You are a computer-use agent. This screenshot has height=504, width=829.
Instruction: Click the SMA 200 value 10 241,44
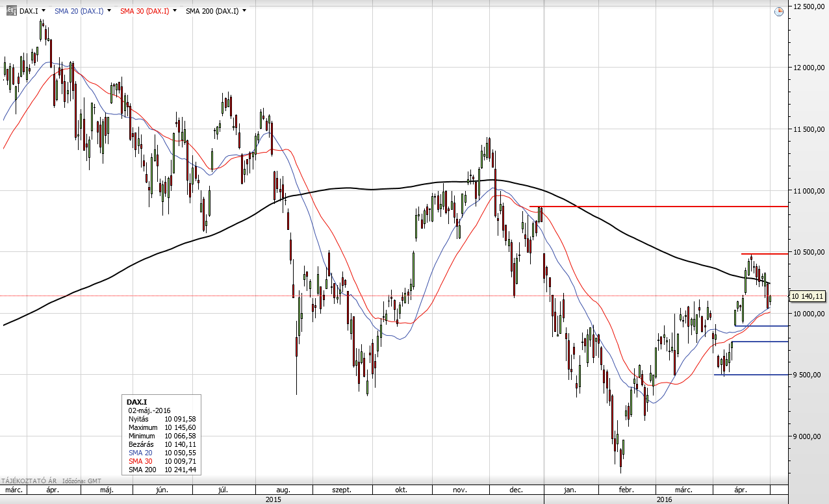click(180, 470)
